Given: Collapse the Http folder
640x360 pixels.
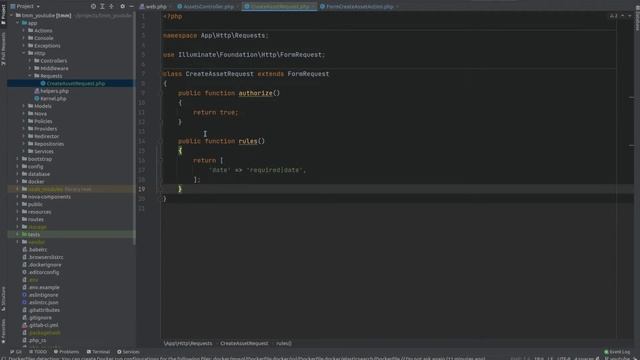Looking at the screenshot, I should point(23,53).
